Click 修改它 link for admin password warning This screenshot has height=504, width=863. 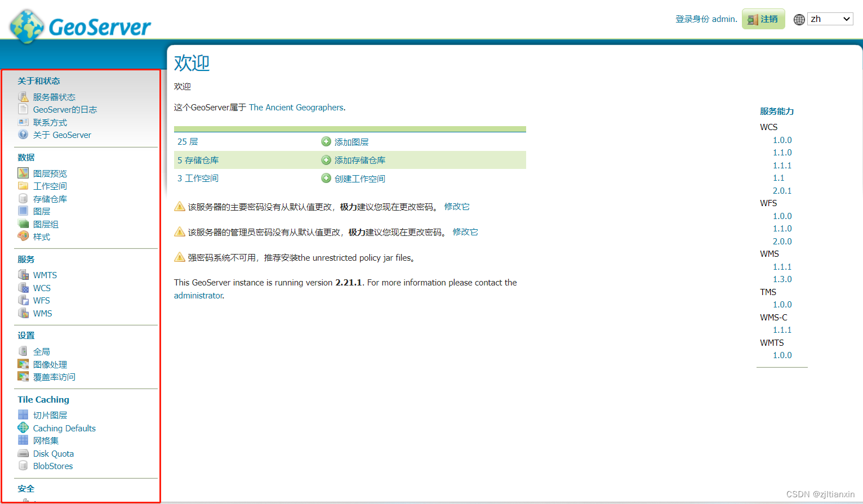click(x=465, y=232)
